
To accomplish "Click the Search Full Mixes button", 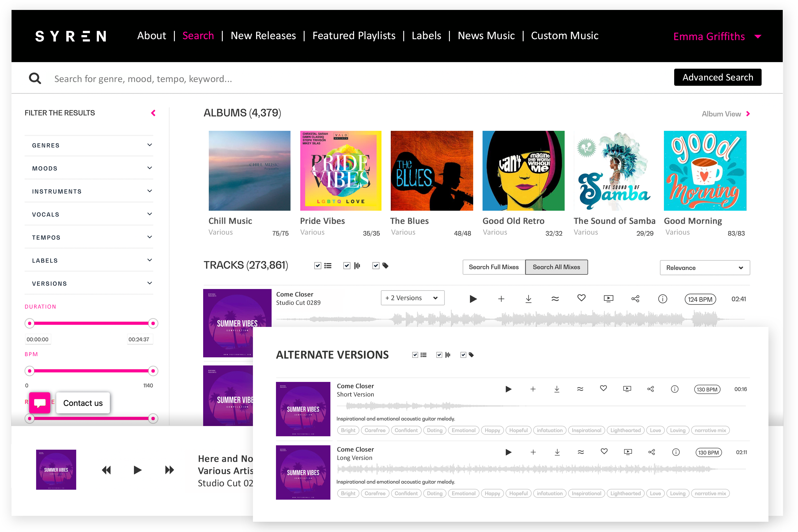I will tap(492, 267).
